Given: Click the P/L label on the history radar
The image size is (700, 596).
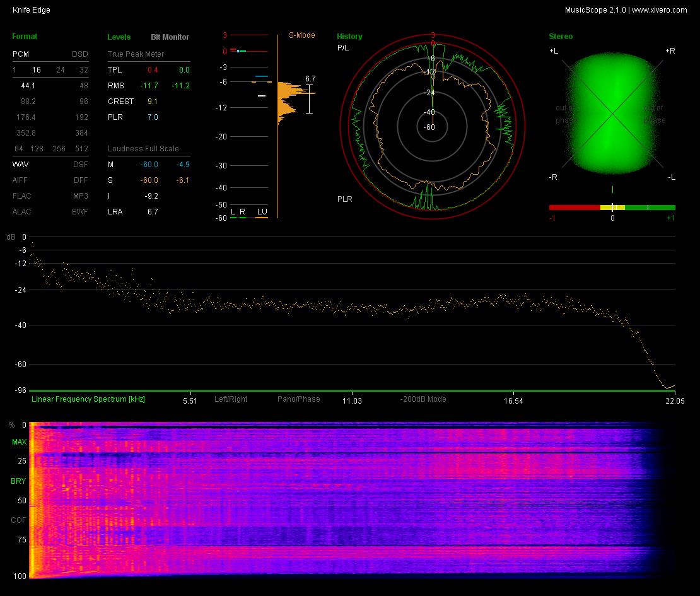Looking at the screenshot, I should 343,48.
